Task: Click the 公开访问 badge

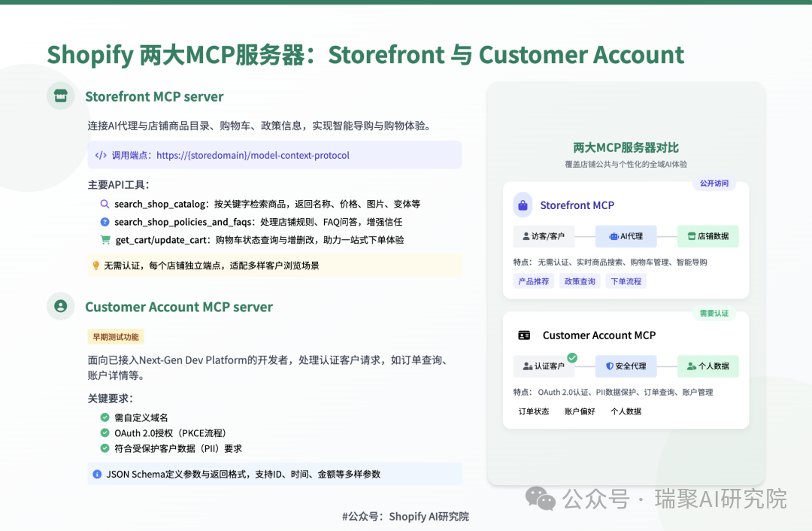Action: (x=714, y=184)
